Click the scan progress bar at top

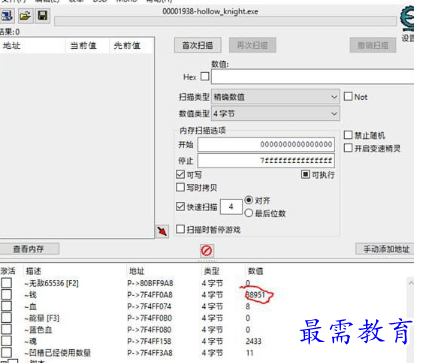click(x=225, y=21)
